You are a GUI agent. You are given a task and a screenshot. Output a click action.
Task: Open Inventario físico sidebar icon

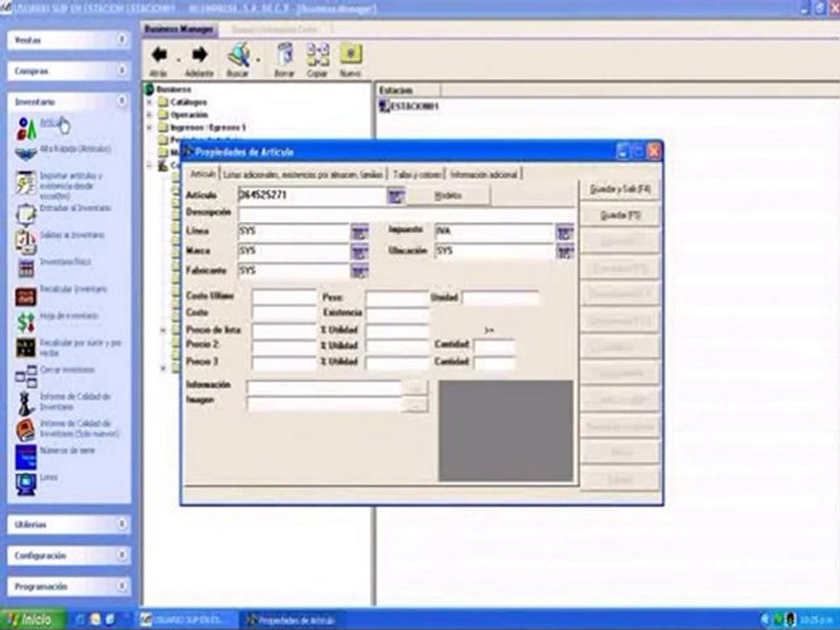25,268
